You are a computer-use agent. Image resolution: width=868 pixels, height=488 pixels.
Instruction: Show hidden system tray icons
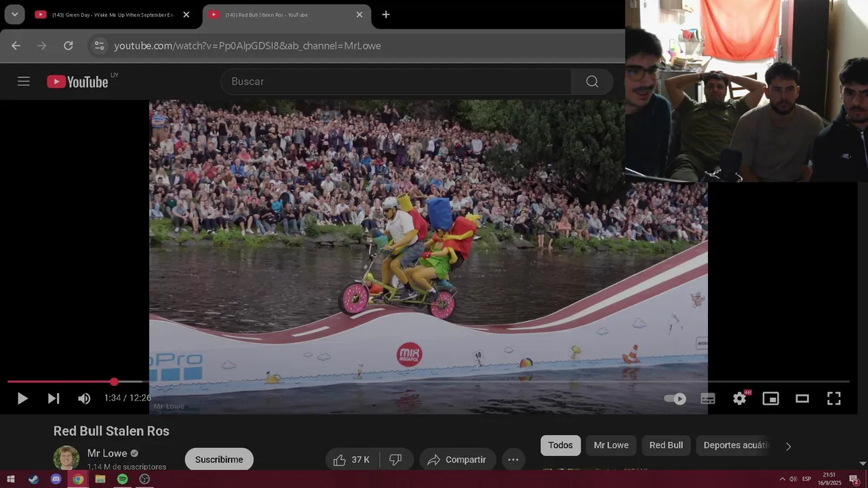tap(782, 479)
